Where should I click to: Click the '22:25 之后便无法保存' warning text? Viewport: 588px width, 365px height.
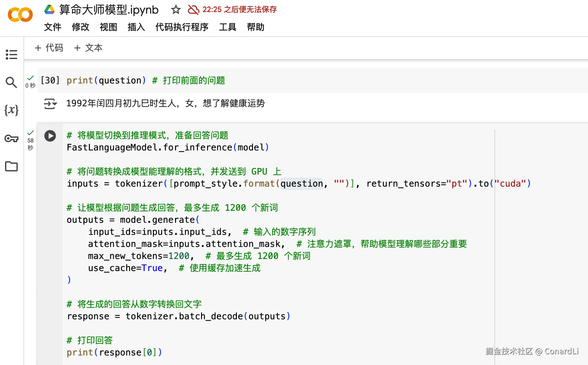tap(240, 10)
